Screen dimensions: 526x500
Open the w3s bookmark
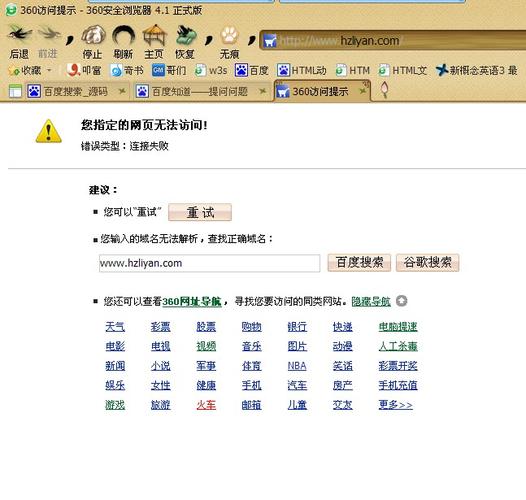coord(211,70)
